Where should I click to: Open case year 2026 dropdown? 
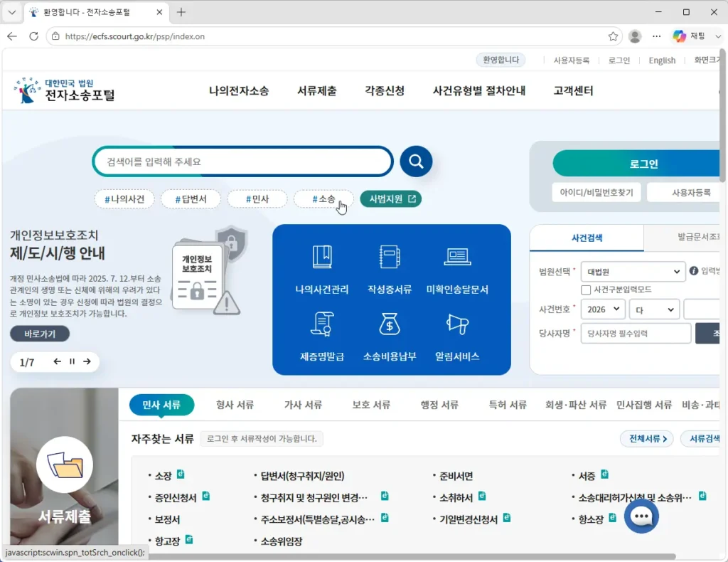(x=603, y=309)
